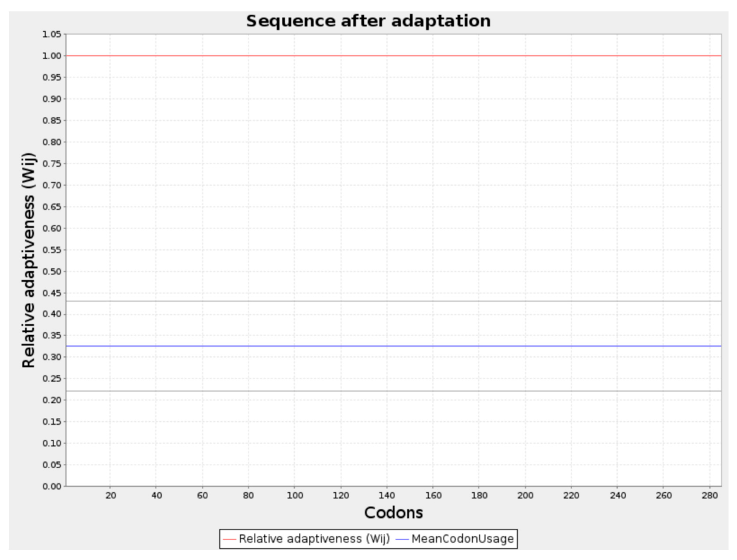This screenshot has width=737, height=560.
Task: Click the chart title 'Sequence after adaptation'
Action: [x=368, y=21]
